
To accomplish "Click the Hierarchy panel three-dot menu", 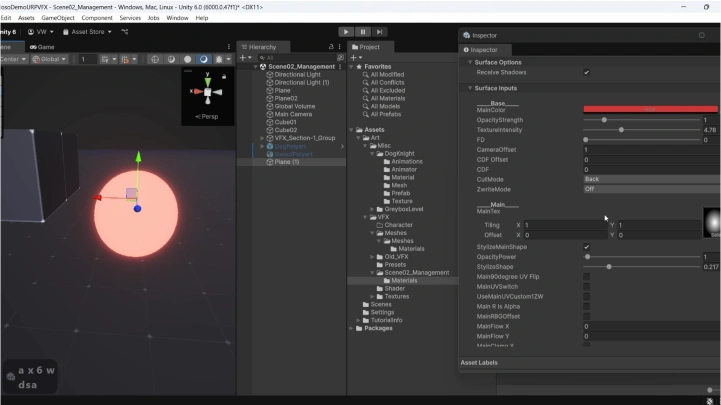I will click(x=340, y=47).
